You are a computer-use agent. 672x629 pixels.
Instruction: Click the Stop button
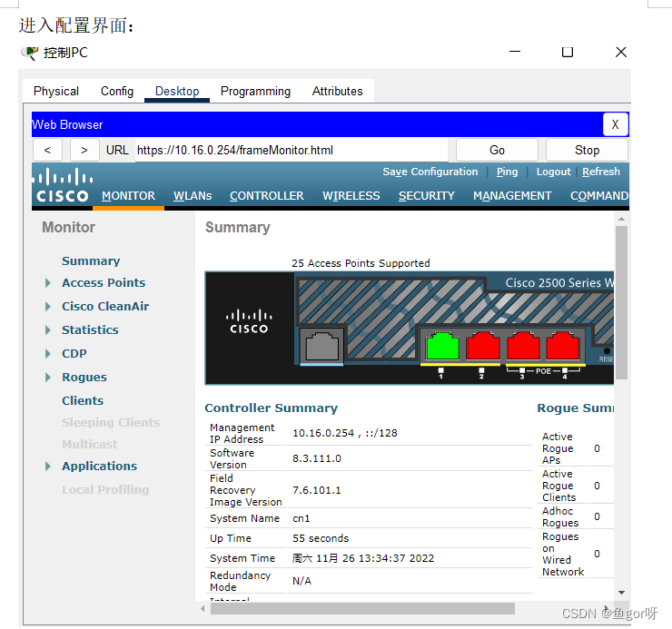[x=587, y=151]
